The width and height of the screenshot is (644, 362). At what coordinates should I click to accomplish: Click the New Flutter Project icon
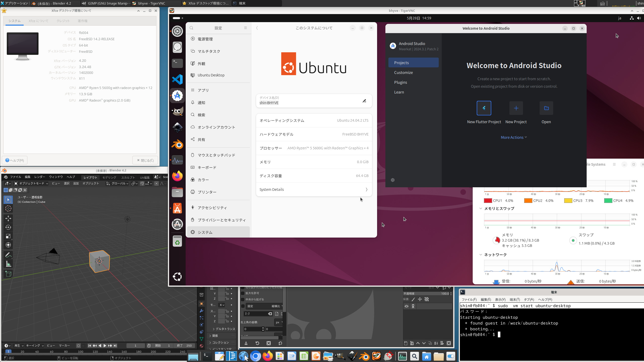tap(484, 108)
